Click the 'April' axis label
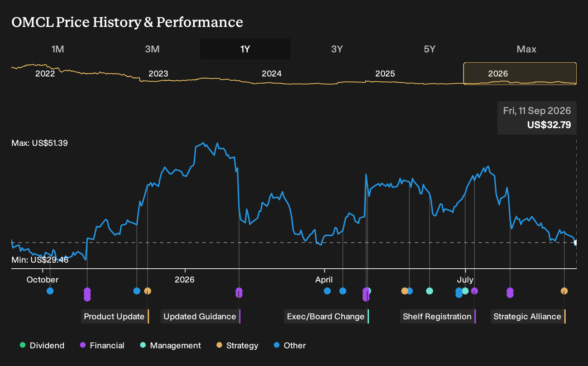Viewport: 588px width, 366px height. 324,280
